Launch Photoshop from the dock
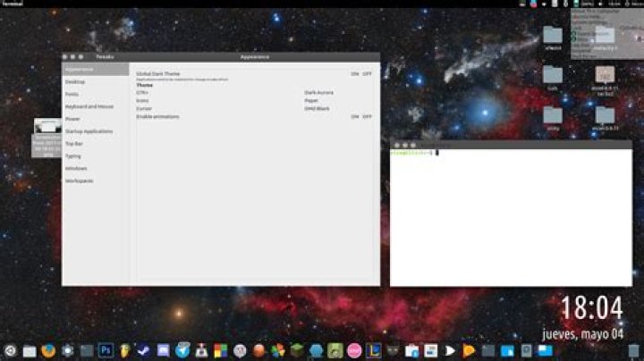The height and width of the screenshot is (361, 644). [x=106, y=351]
